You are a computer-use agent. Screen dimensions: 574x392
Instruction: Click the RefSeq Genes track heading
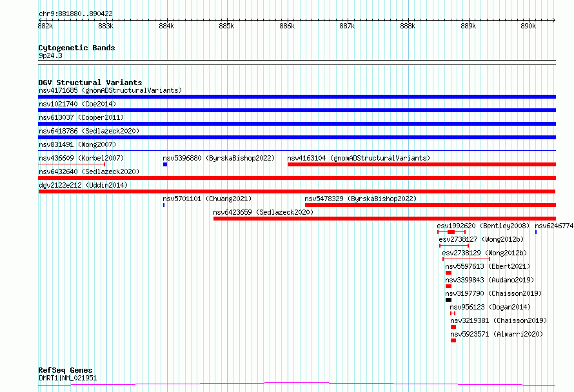tap(65, 370)
